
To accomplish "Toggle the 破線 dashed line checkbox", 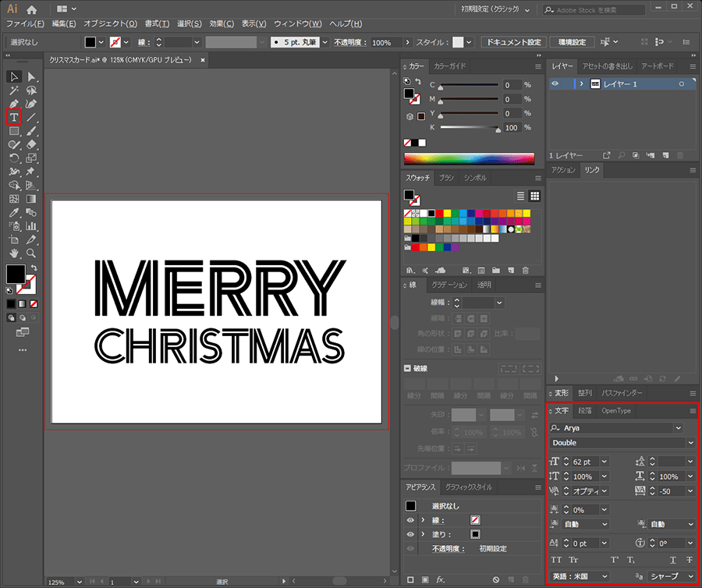I will [x=407, y=368].
